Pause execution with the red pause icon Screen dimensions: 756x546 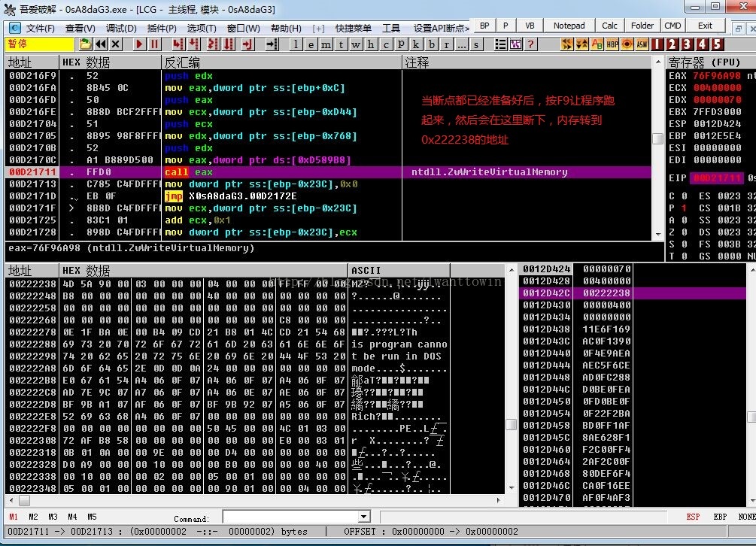[155, 44]
